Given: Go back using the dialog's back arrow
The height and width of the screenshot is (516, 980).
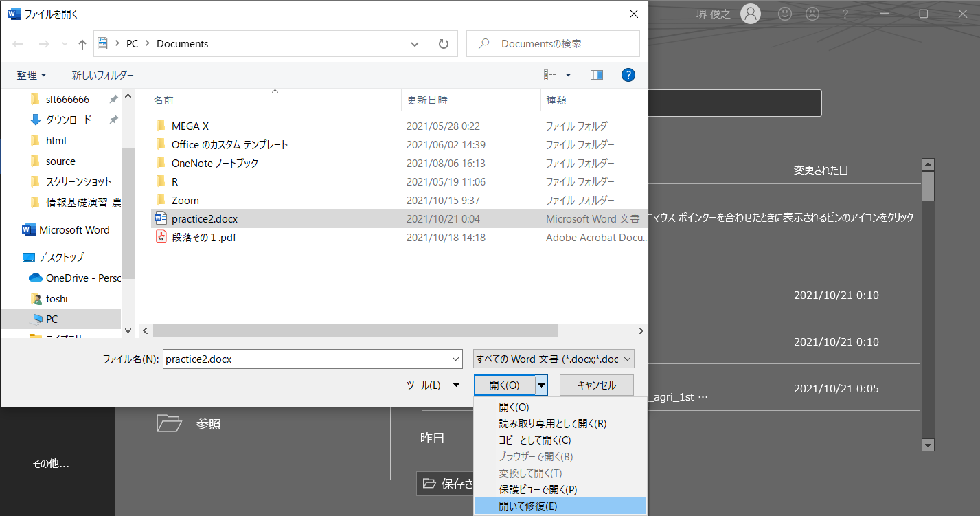Looking at the screenshot, I should click(18, 44).
